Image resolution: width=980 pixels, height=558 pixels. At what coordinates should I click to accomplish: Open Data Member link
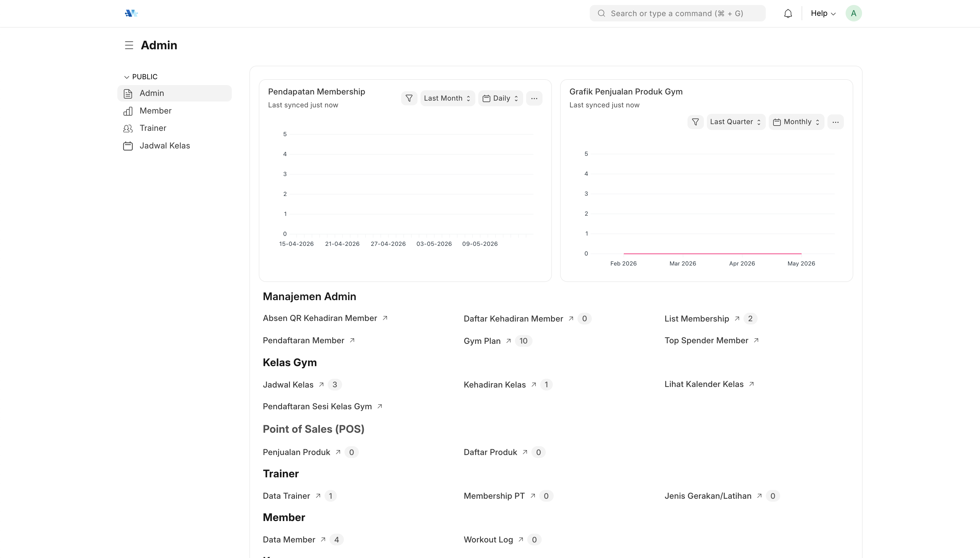pos(289,540)
